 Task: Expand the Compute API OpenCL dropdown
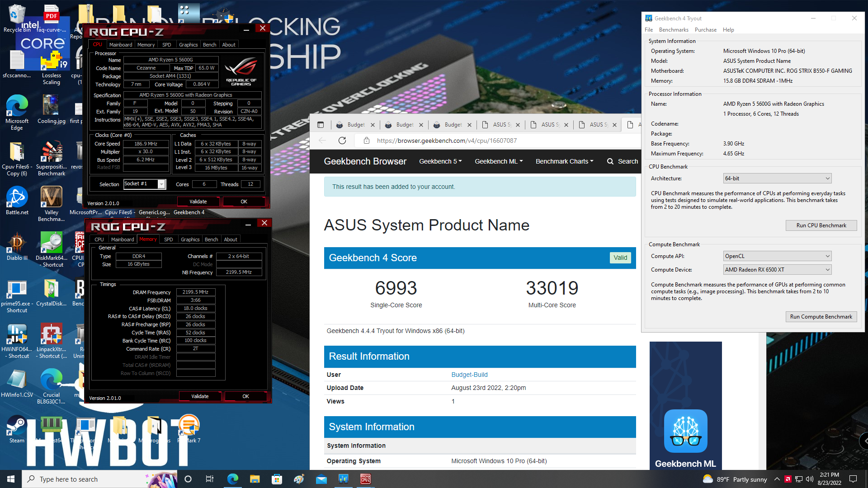[x=777, y=256]
